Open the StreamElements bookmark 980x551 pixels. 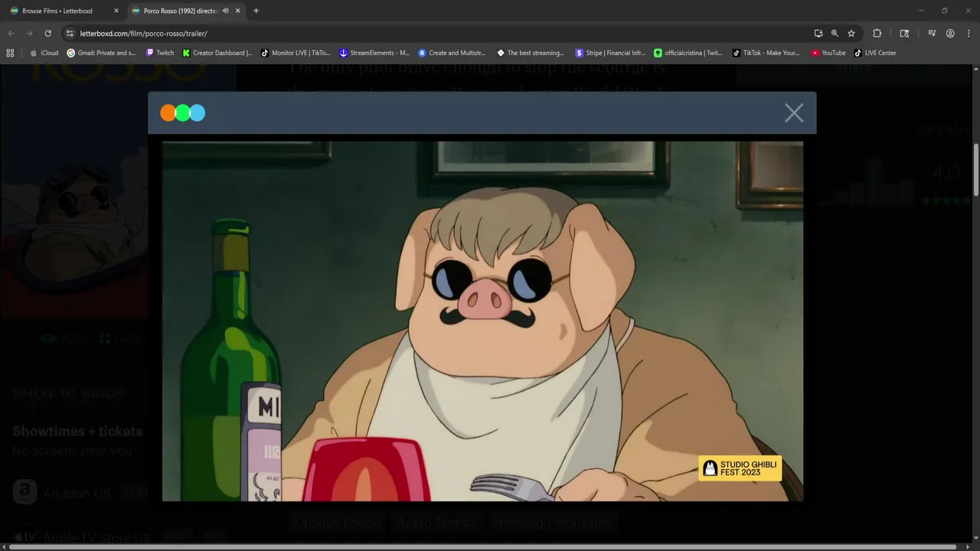[374, 53]
